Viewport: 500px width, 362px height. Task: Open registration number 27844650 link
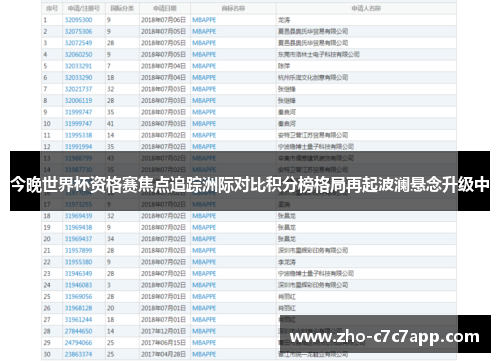tap(78, 331)
